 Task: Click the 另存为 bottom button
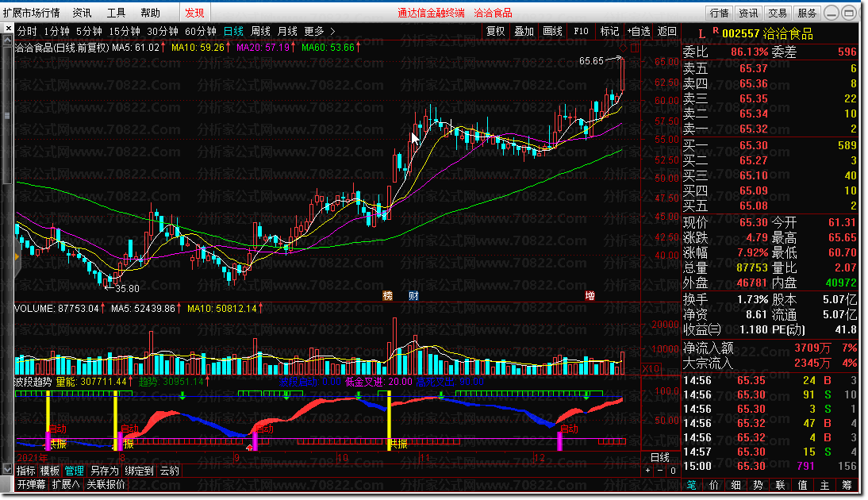pos(105,471)
